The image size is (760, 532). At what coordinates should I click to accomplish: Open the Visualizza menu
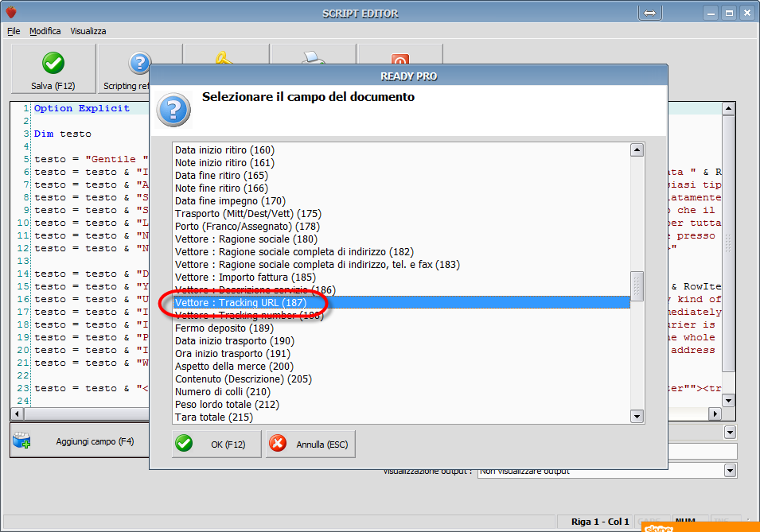[x=88, y=31]
